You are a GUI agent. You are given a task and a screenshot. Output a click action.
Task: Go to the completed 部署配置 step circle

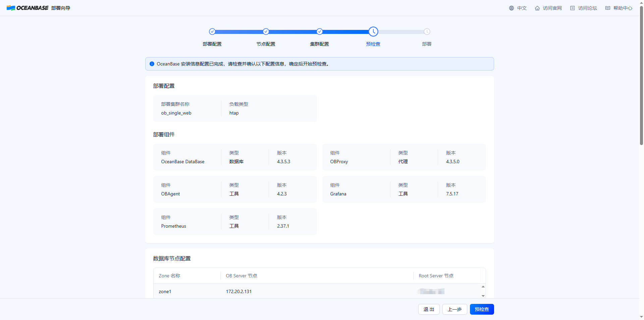212,32
